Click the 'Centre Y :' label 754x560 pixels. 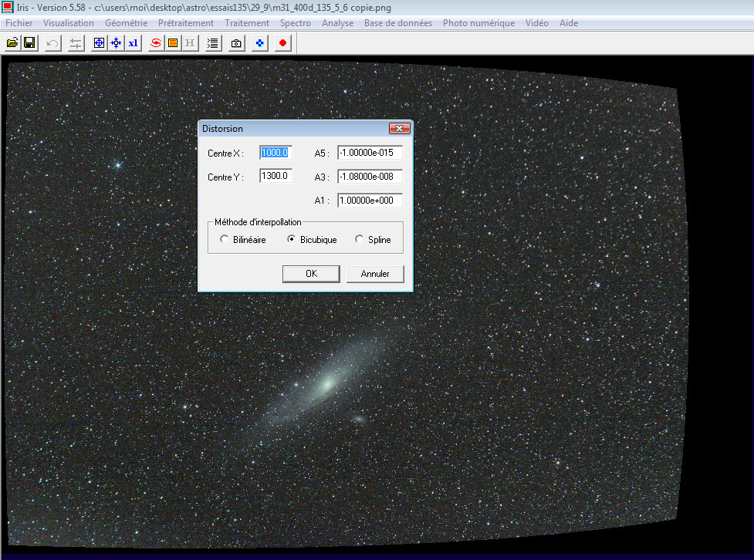click(x=225, y=177)
